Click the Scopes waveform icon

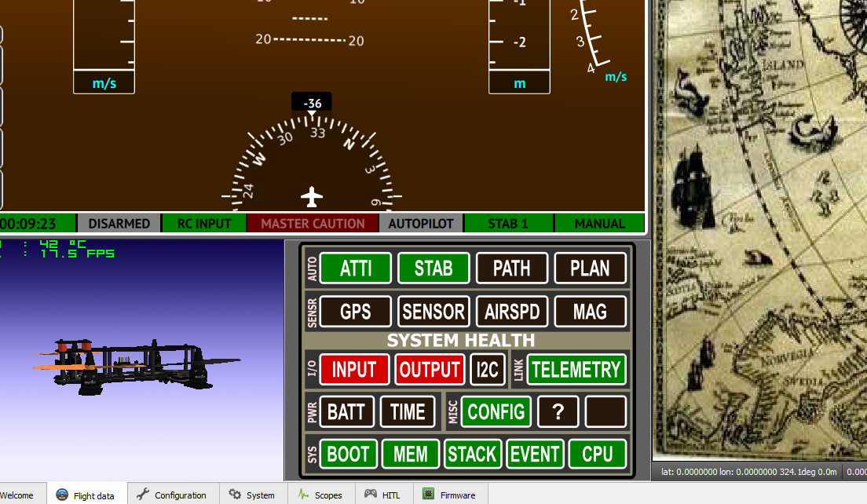point(303,494)
